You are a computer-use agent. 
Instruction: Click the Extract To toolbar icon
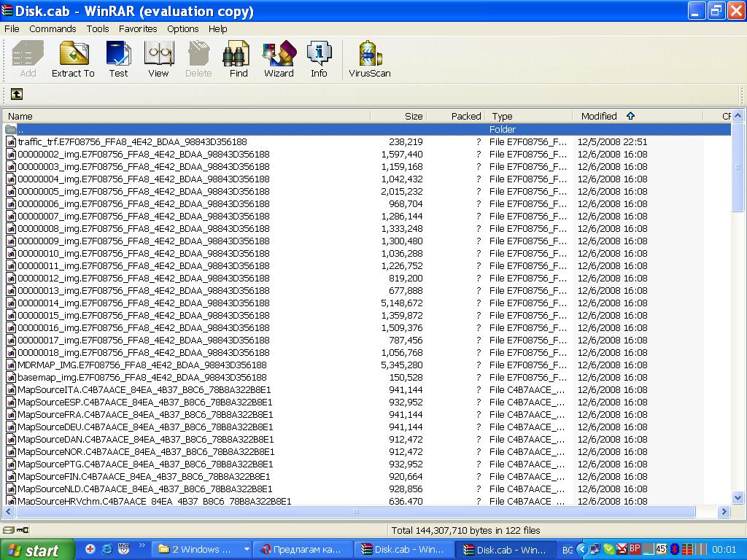pyautogui.click(x=73, y=59)
